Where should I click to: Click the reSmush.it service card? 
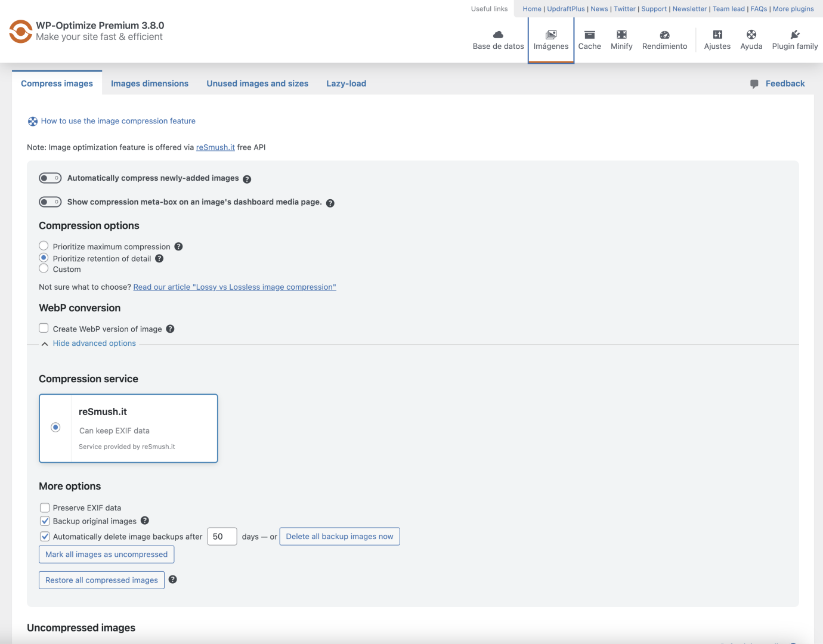coord(128,428)
